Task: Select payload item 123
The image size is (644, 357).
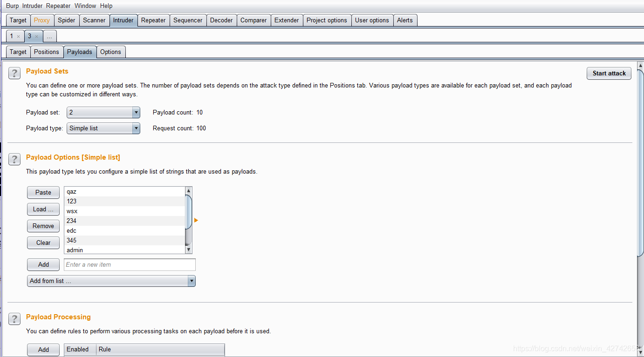Action: tap(124, 201)
